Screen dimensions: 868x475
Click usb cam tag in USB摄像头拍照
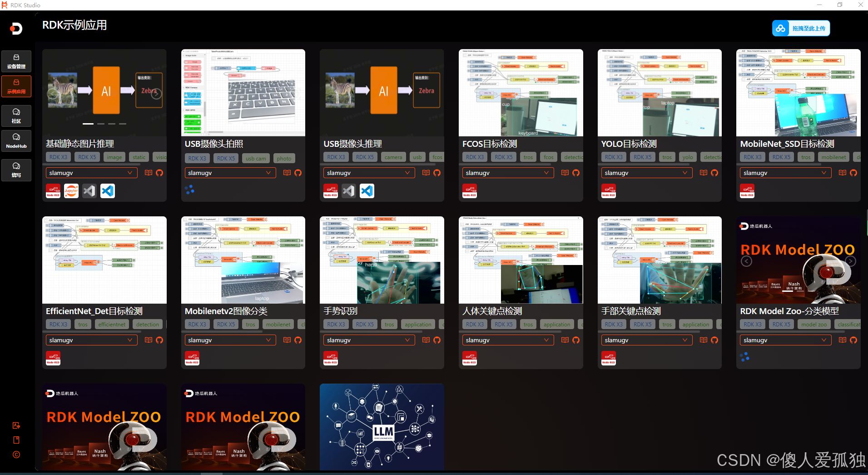256,159
